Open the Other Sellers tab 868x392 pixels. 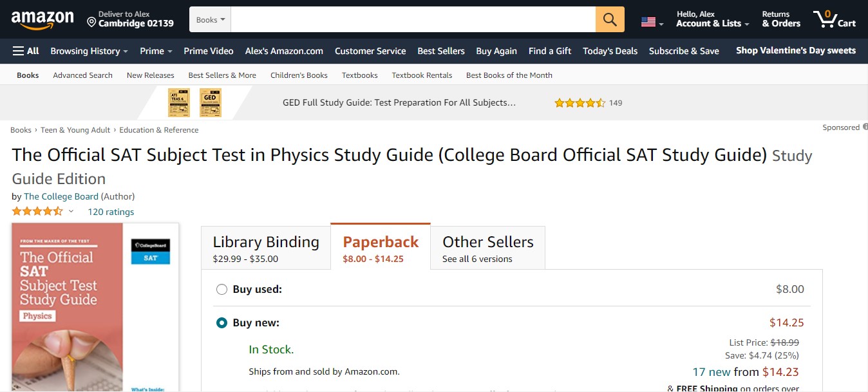[x=488, y=248]
